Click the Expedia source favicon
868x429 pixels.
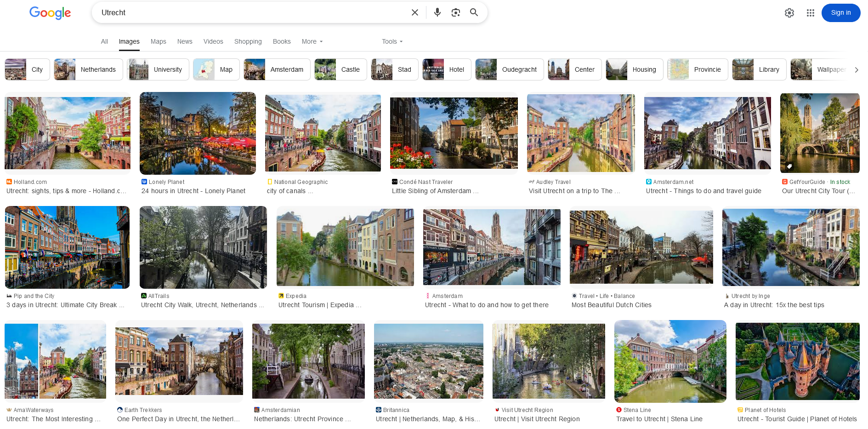tap(281, 296)
